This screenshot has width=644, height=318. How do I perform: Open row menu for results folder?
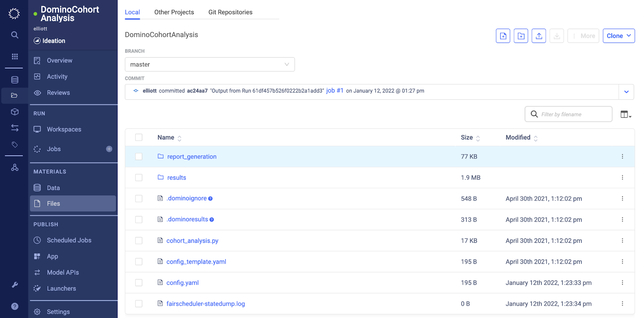coord(622,177)
